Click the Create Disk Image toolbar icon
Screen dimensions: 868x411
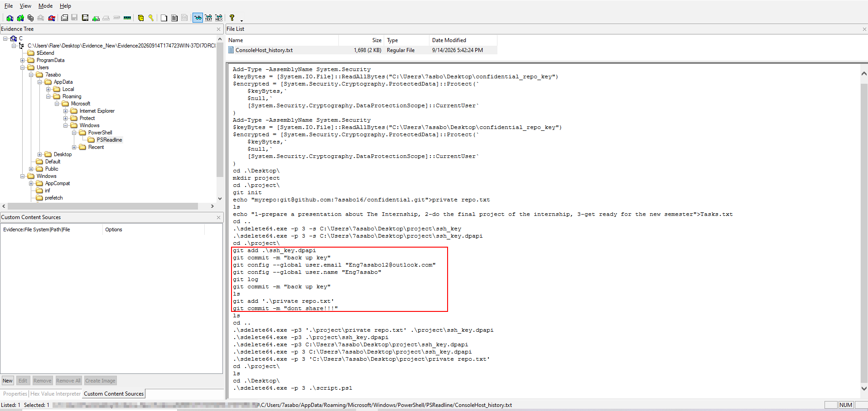64,18
